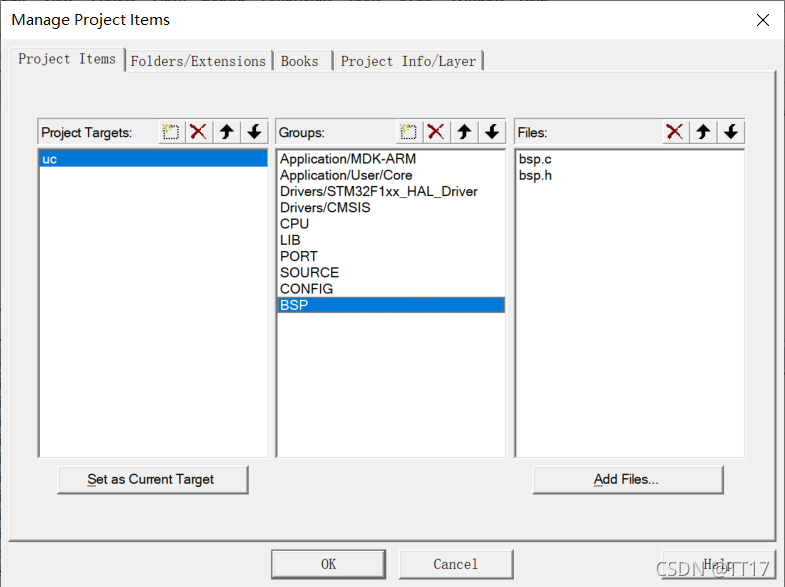The image size is (785, 587).
Task: Switch to Project Items tab
Action: coord(67,59)
